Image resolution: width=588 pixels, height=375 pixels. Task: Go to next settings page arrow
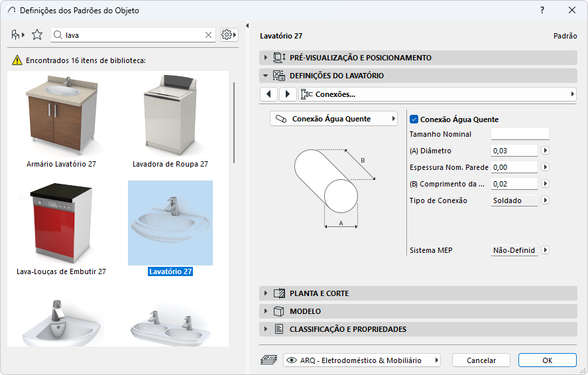point(287,94)
